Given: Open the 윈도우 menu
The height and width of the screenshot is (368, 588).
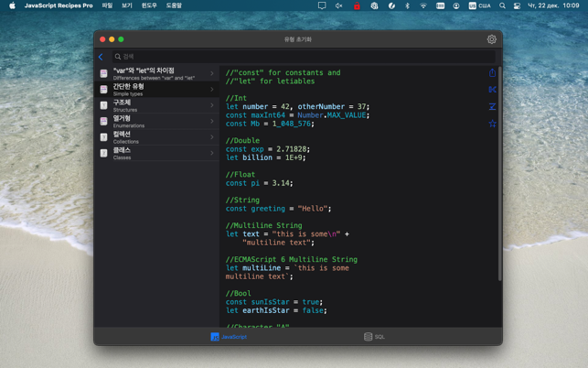Looking at the screenshot, I should 148,5.
